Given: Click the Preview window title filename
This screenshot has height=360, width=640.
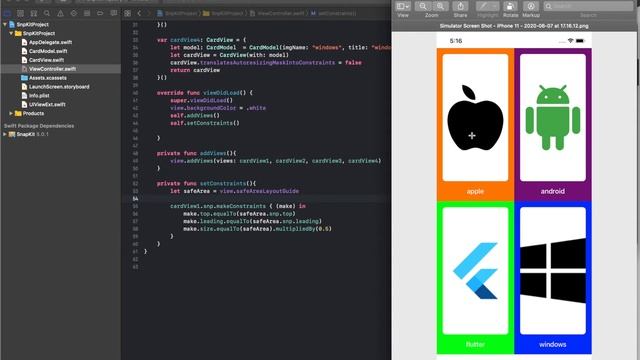Looking at the screenshot, I should (514, 26).
